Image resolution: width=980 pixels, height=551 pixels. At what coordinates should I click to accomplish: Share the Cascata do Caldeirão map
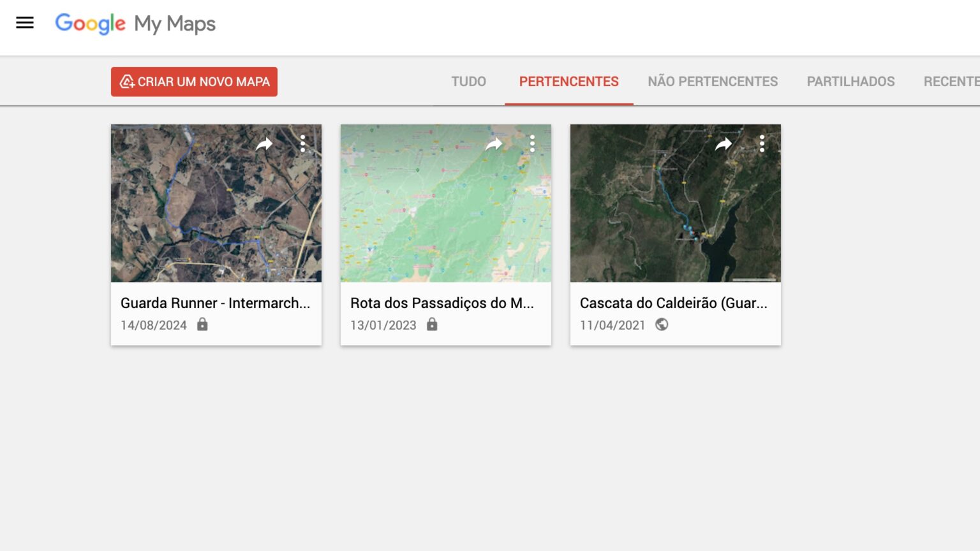(x=724, y=144)
